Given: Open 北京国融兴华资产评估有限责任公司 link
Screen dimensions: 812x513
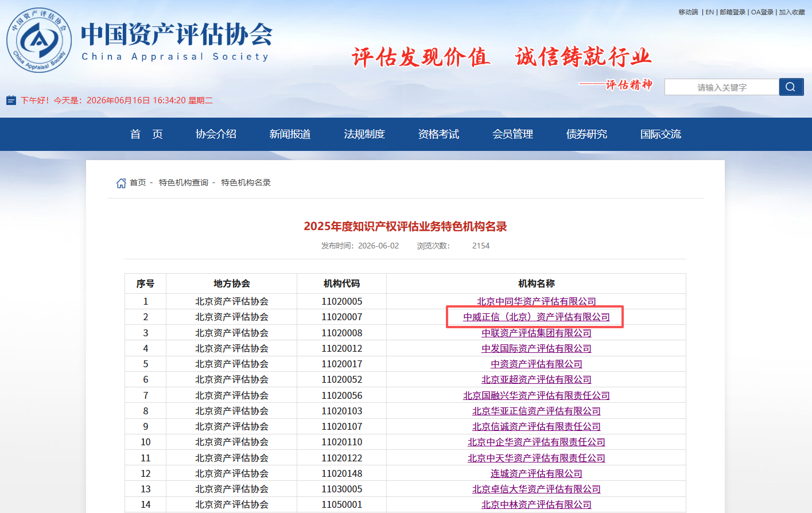Looking at the screenshot, I should [x=537, y=395].
